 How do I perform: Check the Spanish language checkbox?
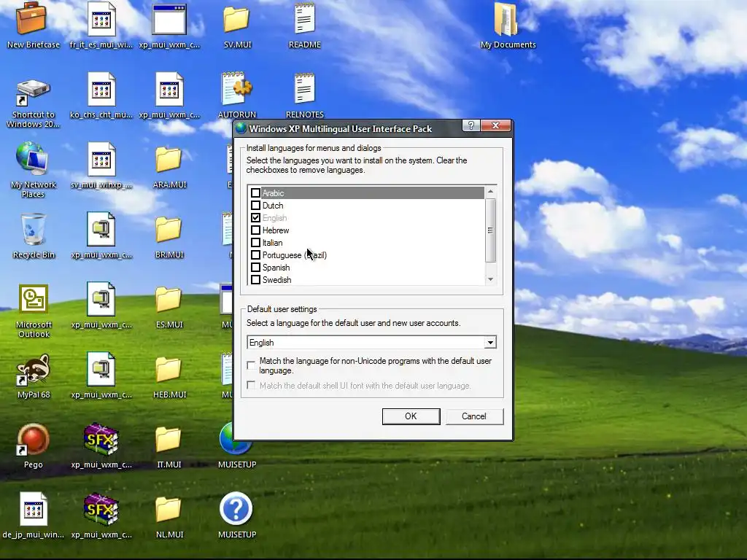pyautogui.click(x=255, y=267)
